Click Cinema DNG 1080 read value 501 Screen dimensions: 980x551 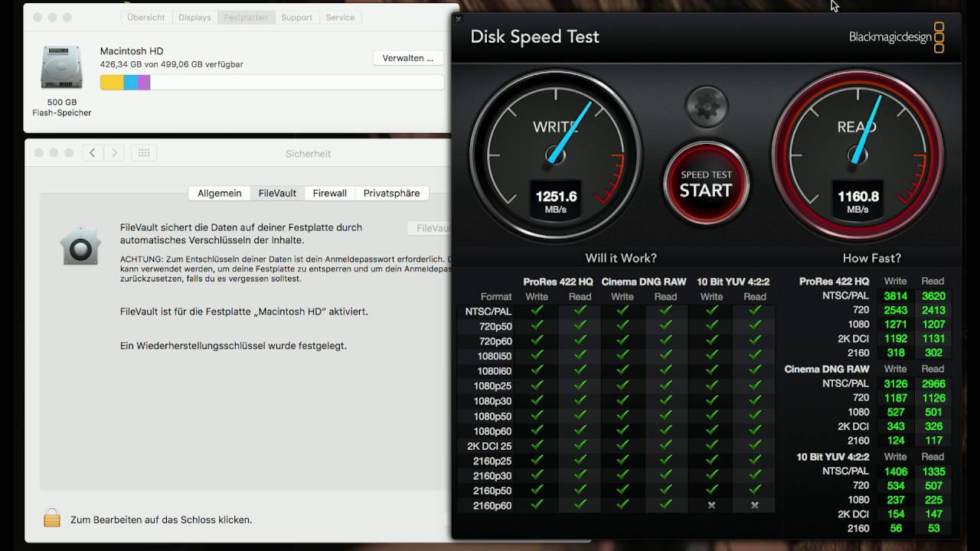pyautogui.click(x=933, y=412)
